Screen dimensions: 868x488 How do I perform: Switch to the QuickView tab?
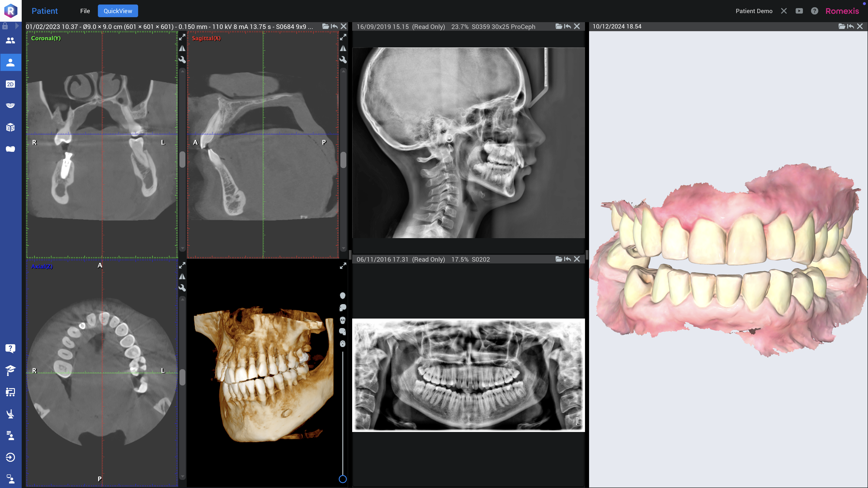click(118, 11)
